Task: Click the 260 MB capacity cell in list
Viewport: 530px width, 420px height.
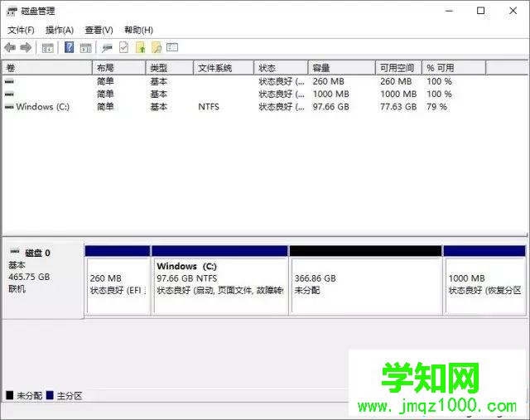Action: [x=328, y=81]
